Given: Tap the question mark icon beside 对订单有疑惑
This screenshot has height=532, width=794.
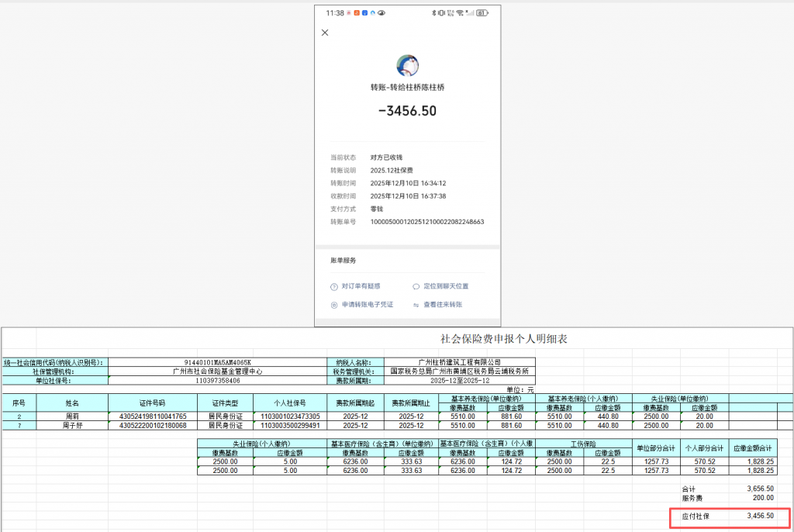Looking at the screenshot, I should [x=334, y=286].
